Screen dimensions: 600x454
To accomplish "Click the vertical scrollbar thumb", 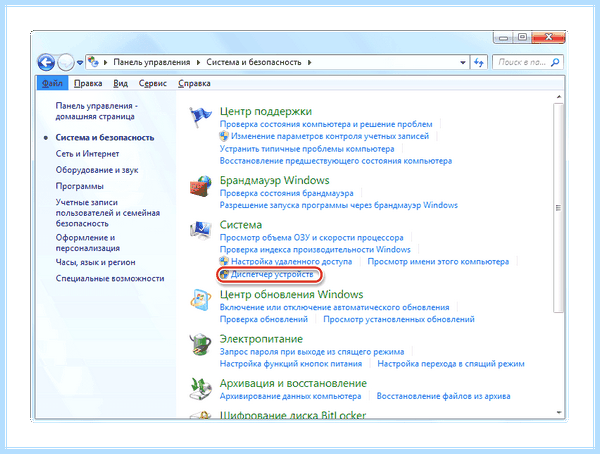I will 558,208.
